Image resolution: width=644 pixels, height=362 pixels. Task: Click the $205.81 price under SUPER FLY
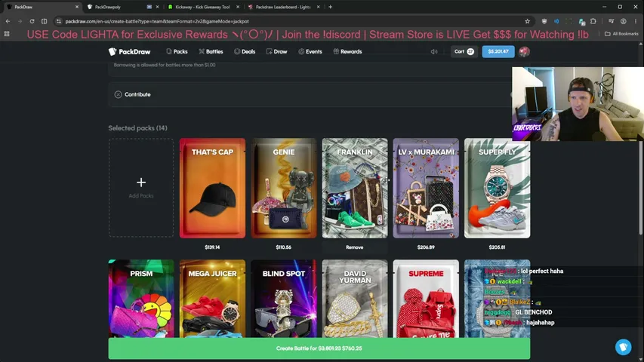(497, 247)
